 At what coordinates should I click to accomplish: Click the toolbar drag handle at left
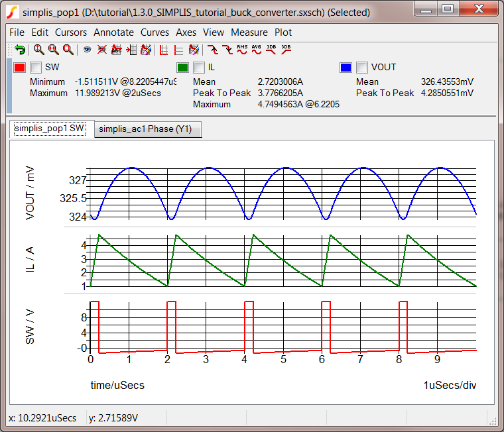tap(11, 50)
